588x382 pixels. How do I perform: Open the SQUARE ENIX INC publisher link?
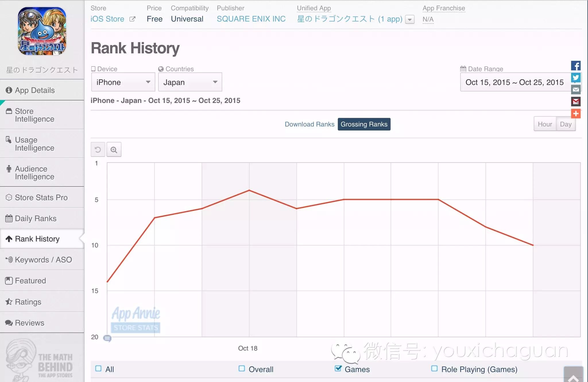point(251,19)
